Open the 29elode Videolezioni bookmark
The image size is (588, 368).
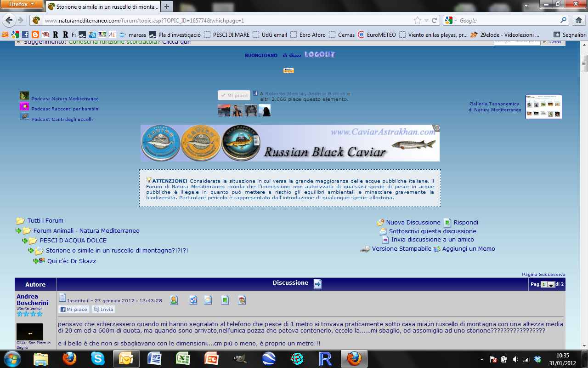pyautogui.click(x=505, y=34)
